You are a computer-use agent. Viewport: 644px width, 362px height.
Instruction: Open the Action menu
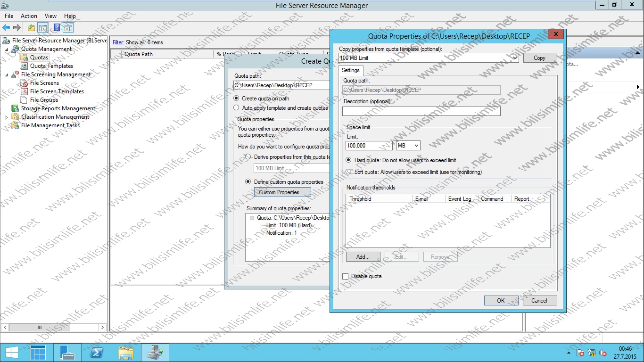coord(29,16)
